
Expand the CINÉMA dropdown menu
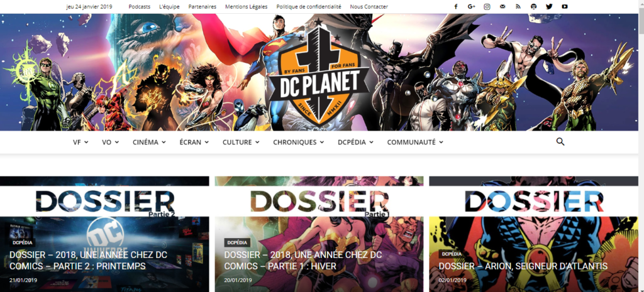click(149, 143)
